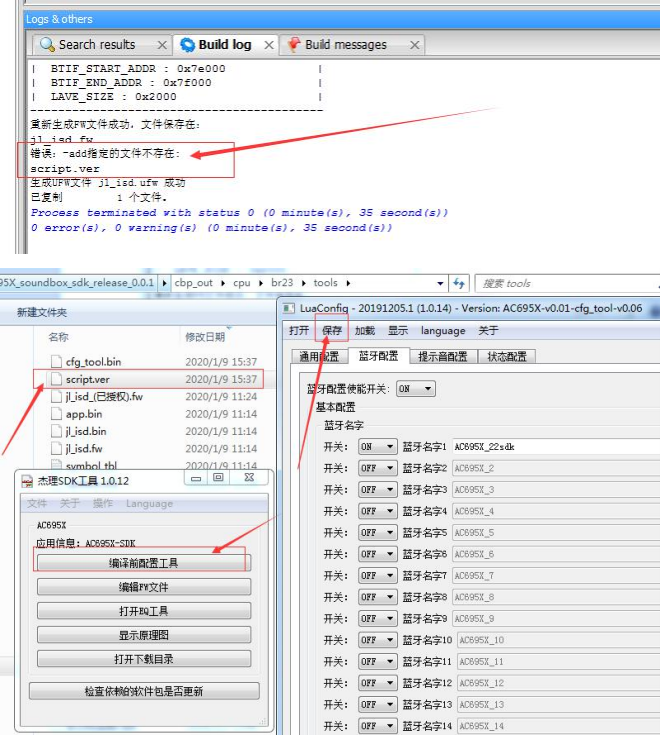Click the Search results magnifier icon
660x735 pixels.
coord(47,45)
